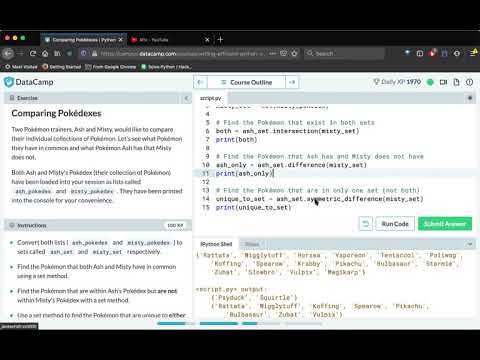Open a new browser tab

220,40
